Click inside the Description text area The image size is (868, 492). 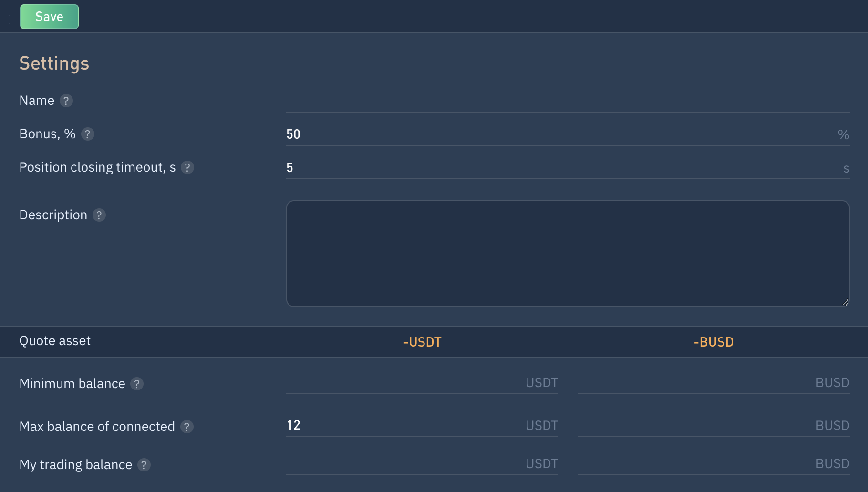[x=568, y=253]
